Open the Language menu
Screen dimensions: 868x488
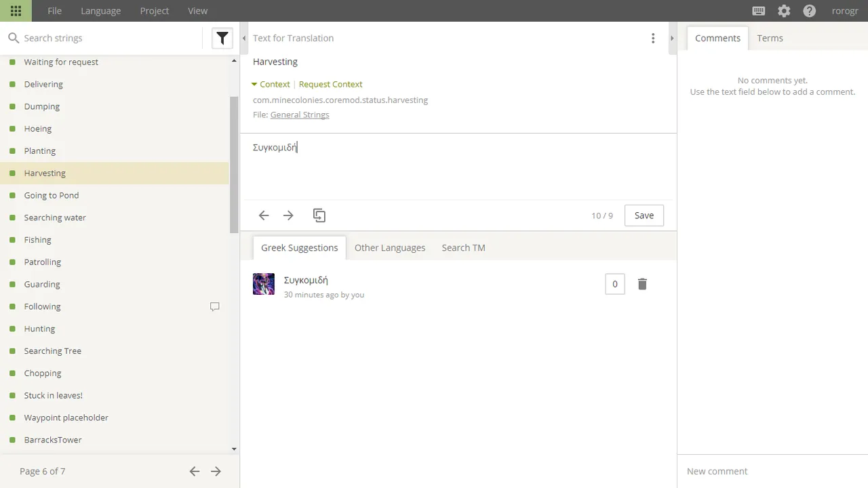pos(100,11)
